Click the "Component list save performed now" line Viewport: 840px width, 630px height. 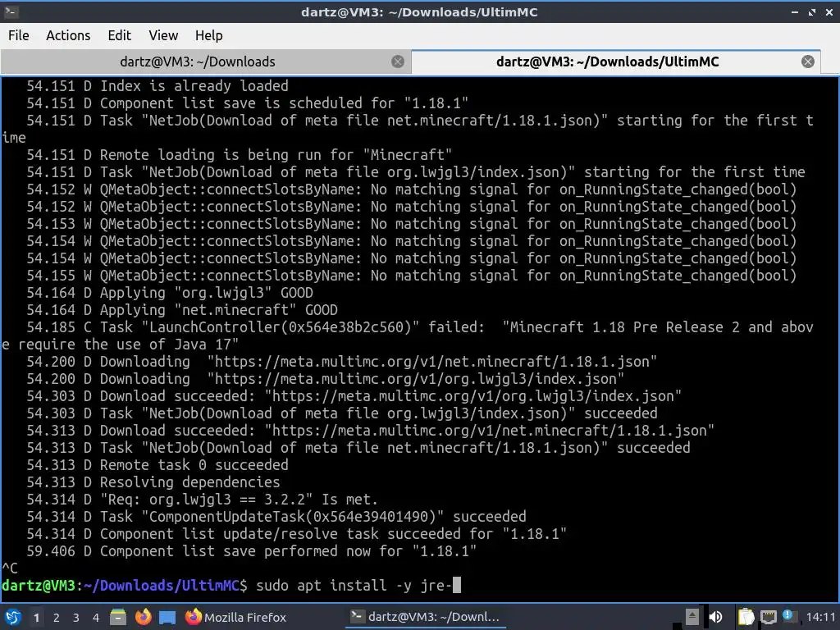click(252, 550)
